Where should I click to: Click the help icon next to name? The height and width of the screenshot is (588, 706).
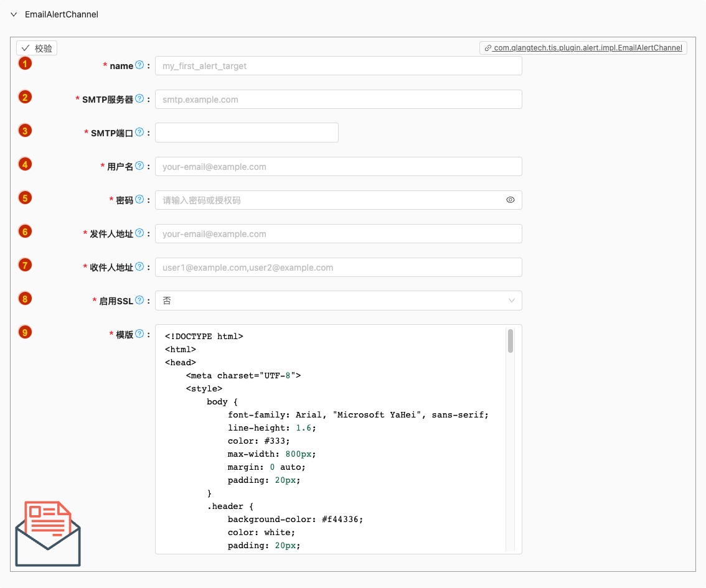pos(139,65)
